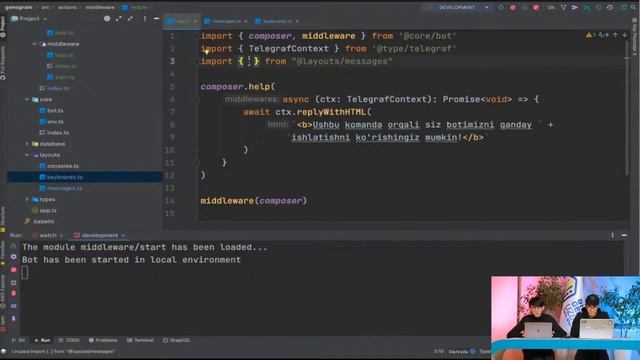Close the messages.ts editor tab
640x360 pixels.
[x=246, y=21]
